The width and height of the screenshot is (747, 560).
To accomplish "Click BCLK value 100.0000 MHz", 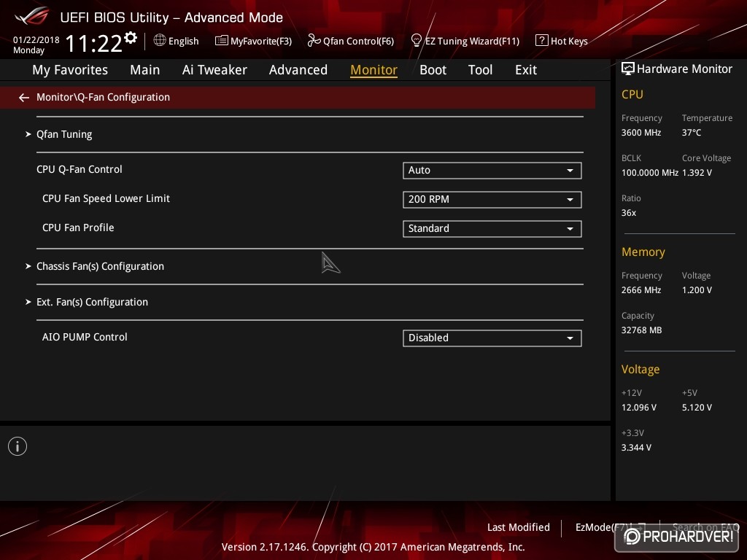I will pyautogui.click(x=650, y=173).
